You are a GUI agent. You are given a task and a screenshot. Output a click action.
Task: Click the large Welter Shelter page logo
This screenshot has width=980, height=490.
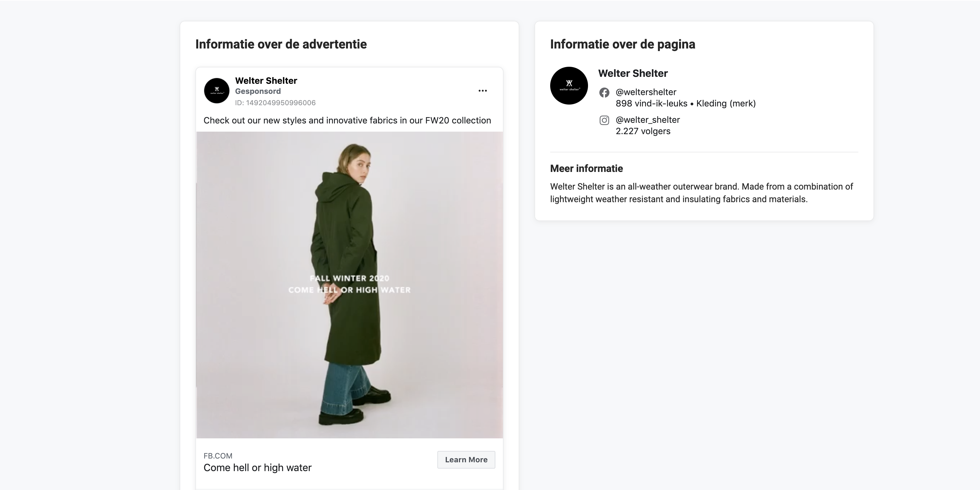(x=569, y=86)
